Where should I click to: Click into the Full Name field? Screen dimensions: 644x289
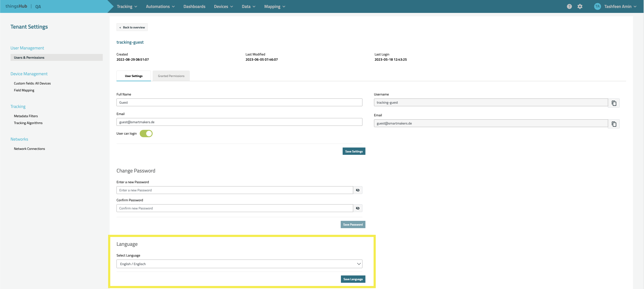[x=239, y=103]
